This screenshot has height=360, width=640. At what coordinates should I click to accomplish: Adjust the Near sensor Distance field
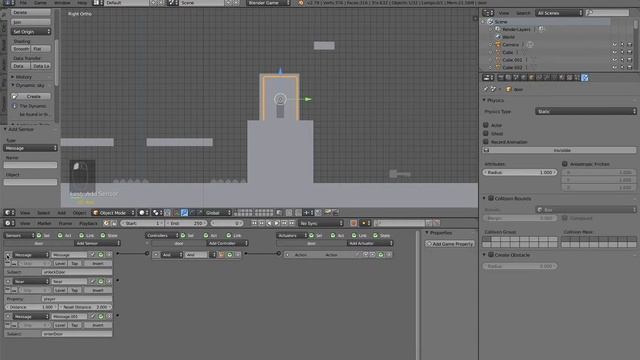coord(31,307)
